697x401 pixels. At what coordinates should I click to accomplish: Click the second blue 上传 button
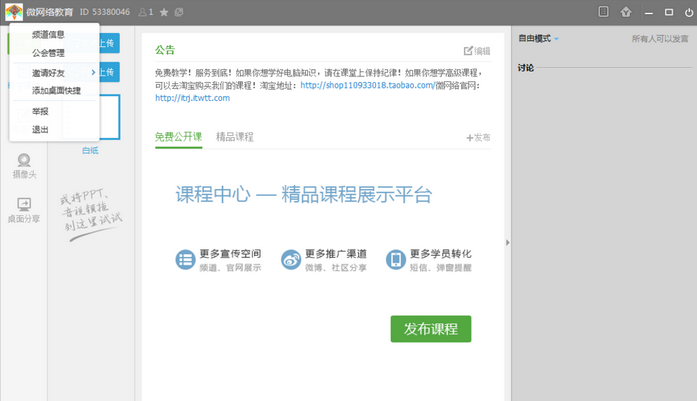pyautogui.click(x=108, y=72)
